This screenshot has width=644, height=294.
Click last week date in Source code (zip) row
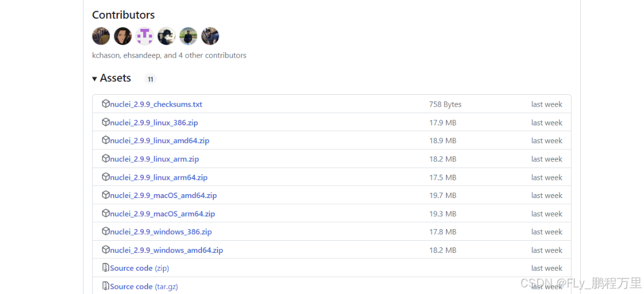pyautogui.click(x=547, y=268)
